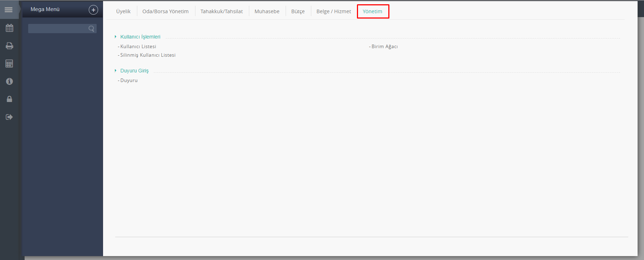Select the Tahakkuk/Tahsilat tab
644x260 pixels.
point(221,11)
